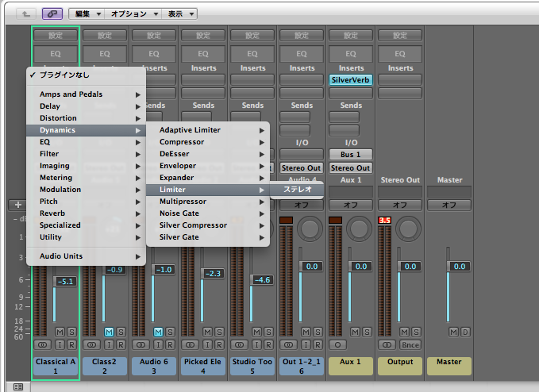Click the Bnce bounce button on Output
The image size is (539, 392).
tap(410, 344)
